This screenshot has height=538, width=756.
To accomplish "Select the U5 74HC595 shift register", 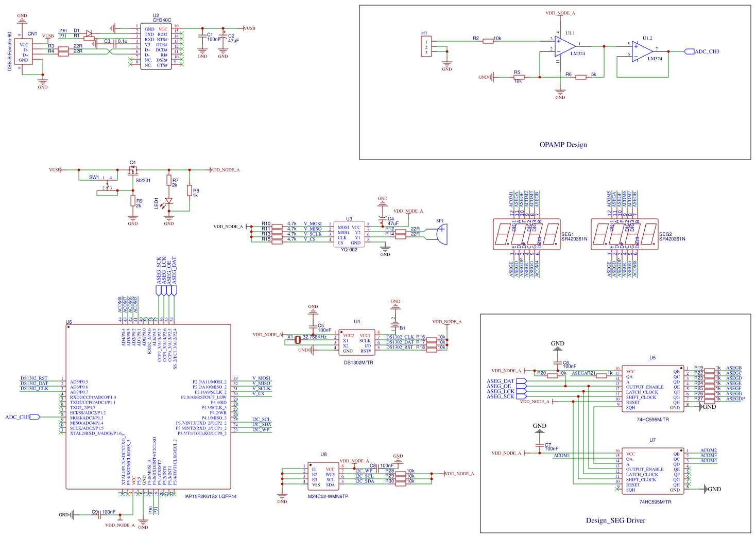I will (653, 388).
